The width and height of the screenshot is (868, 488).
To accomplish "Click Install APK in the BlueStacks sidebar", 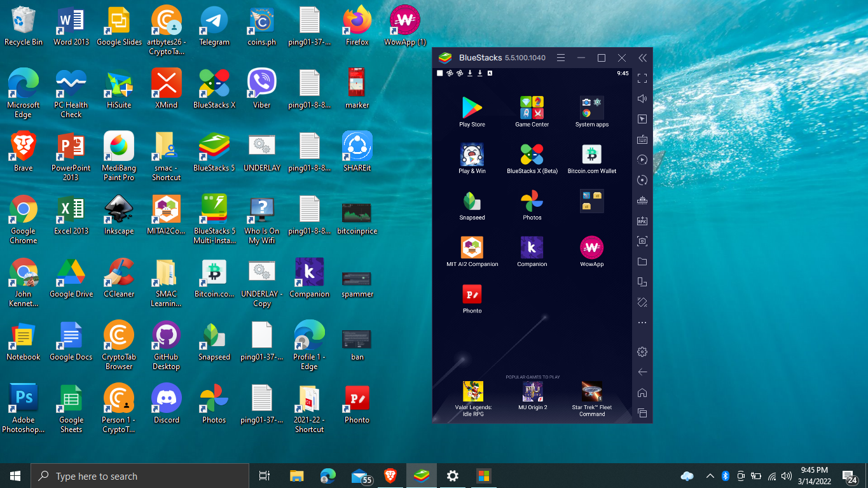I will click(642, 221).
